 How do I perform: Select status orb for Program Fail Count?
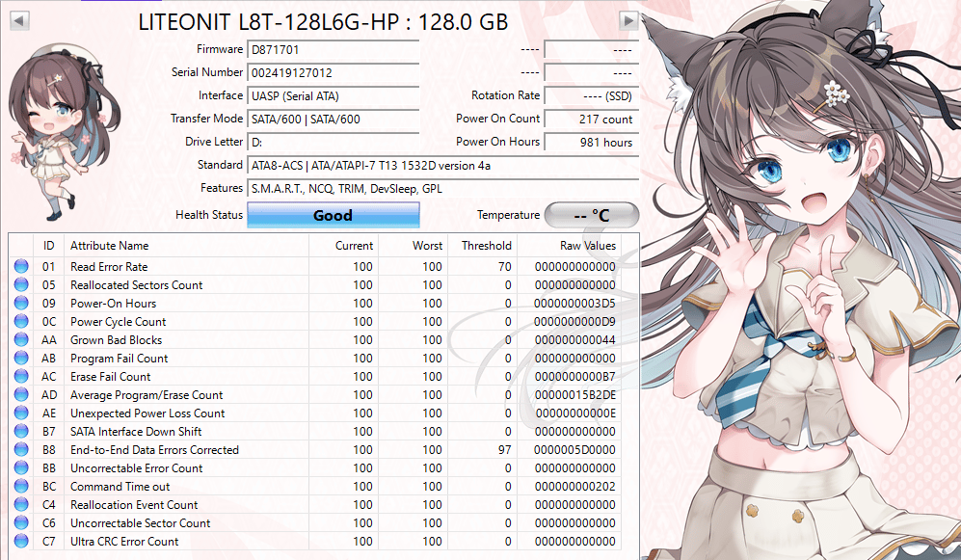[21, 358]
